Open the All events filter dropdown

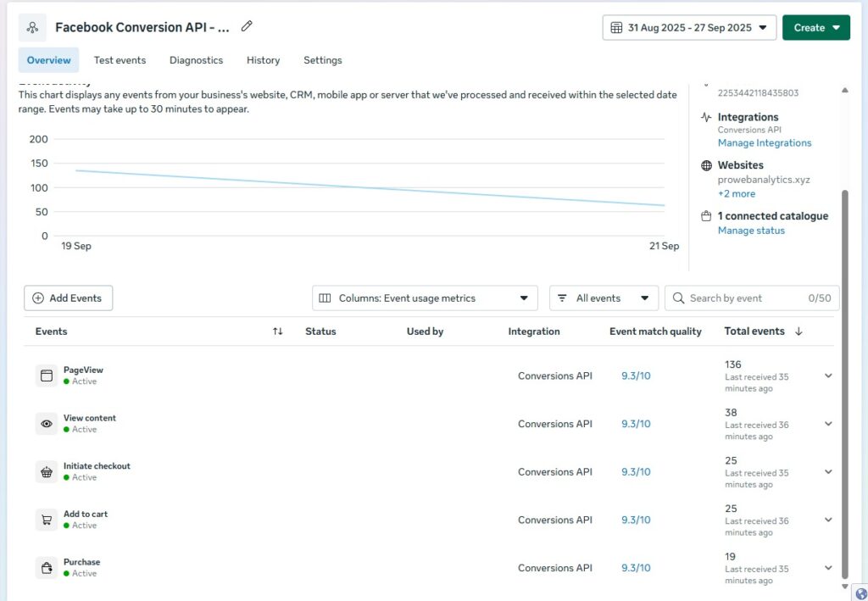click(604, 298)
